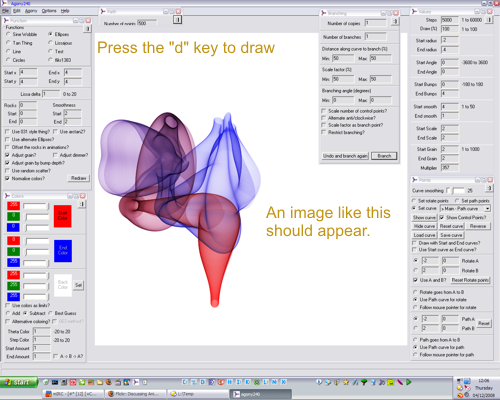Check Scale number of control points
Screen dimensions: 500x400
323,111
